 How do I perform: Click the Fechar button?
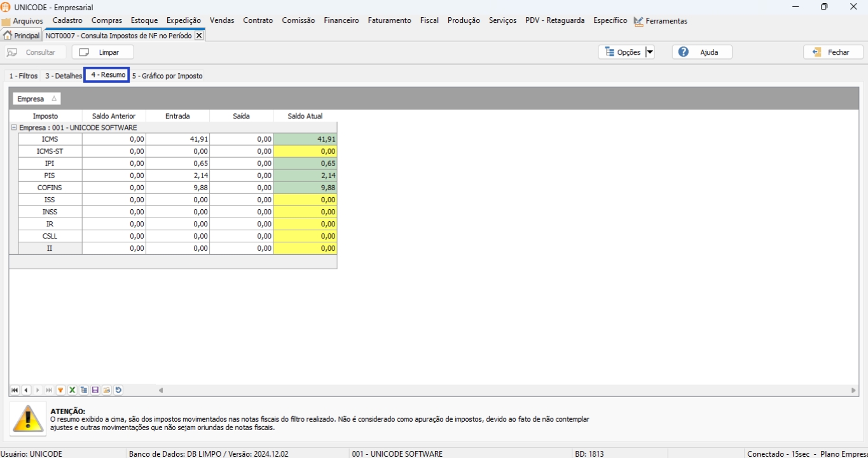click(833, 52)
